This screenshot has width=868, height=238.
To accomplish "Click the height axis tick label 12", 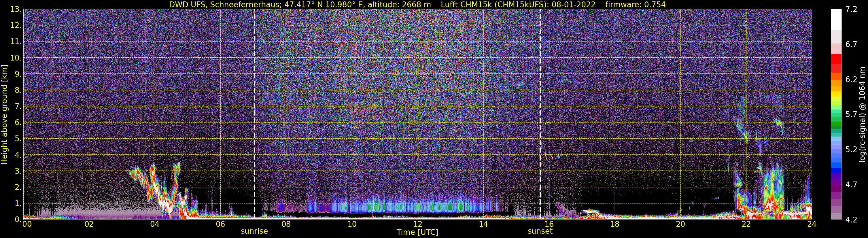I will coord(16,25).
